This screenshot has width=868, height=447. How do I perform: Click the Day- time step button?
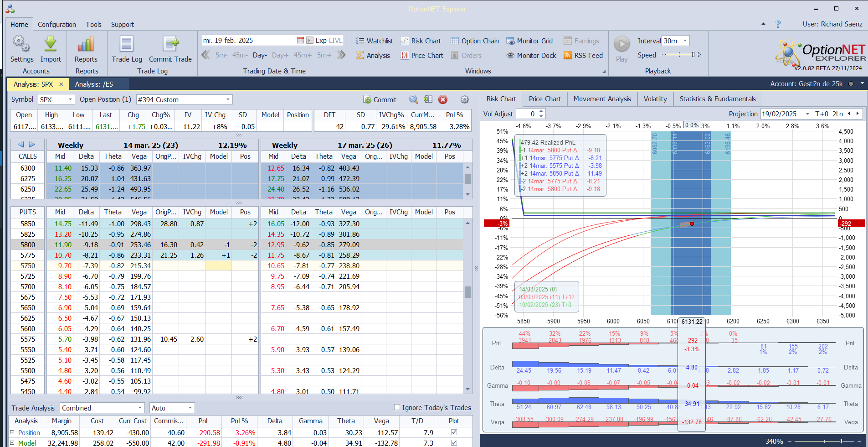pyautogui.click(x=260, y=55)
